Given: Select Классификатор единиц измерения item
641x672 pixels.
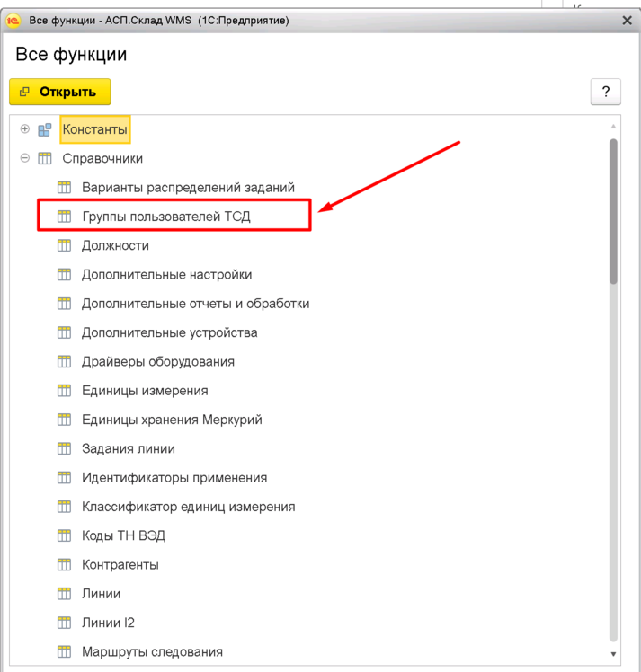Looking at the screenshot, I should 188,507.
